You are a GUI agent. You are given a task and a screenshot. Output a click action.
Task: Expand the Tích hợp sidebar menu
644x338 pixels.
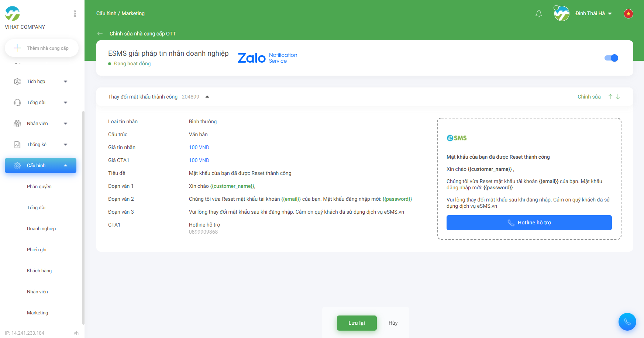(41, 82)
